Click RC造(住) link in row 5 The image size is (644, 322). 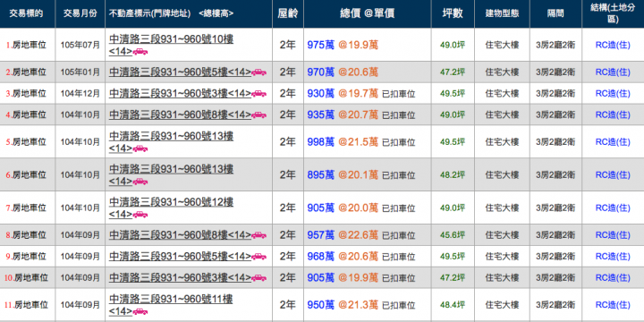[x=613, y=142]
